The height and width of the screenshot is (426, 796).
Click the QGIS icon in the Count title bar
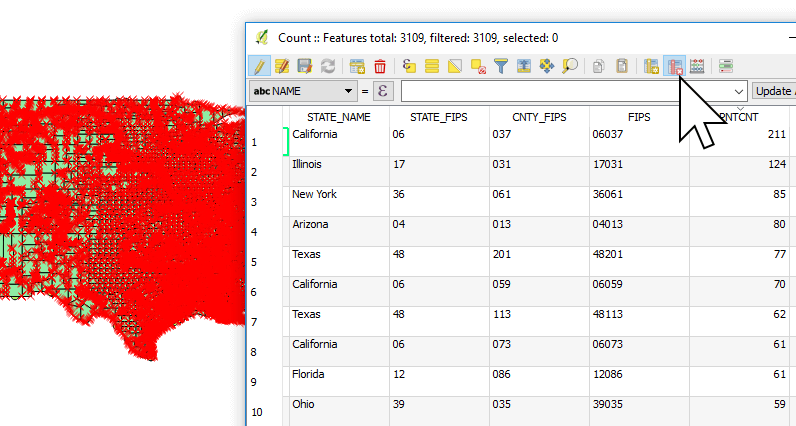pyautogui.click(x=262, y=38)
